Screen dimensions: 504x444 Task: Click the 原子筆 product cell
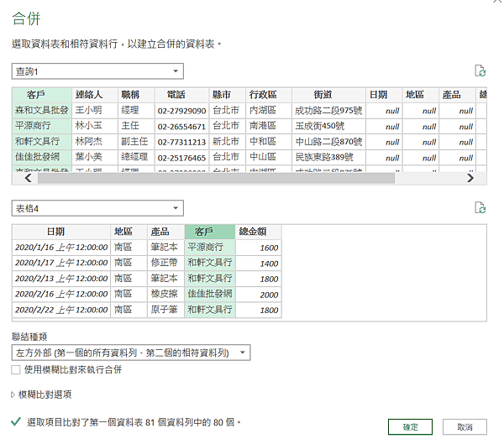[x=165, y=310]
